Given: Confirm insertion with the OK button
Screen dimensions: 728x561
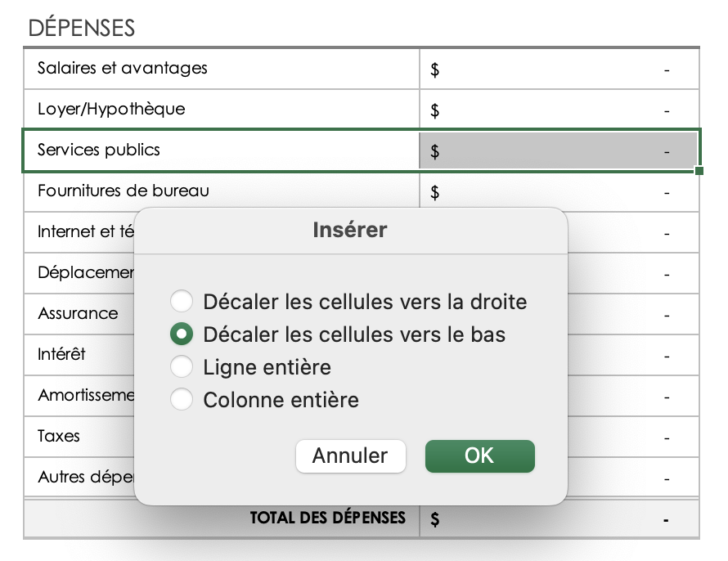Looking at the screenshot, I should pos(479,456).
